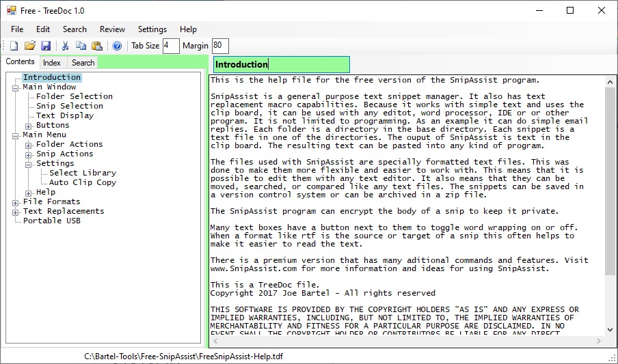The width and height of the screenshot is (618, 364).
Task: Open the Edit menu
Action: [x=43, y=29]
